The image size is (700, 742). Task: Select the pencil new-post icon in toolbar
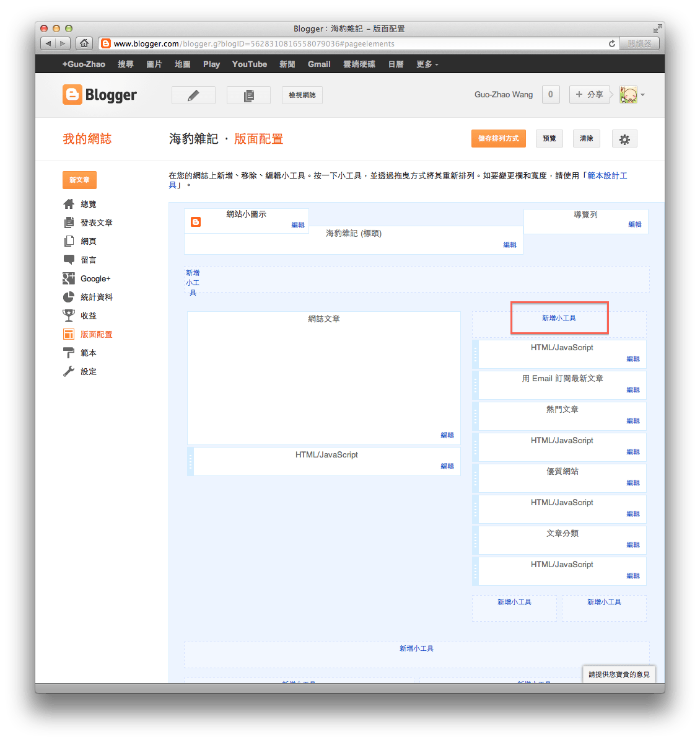point(193,94)
